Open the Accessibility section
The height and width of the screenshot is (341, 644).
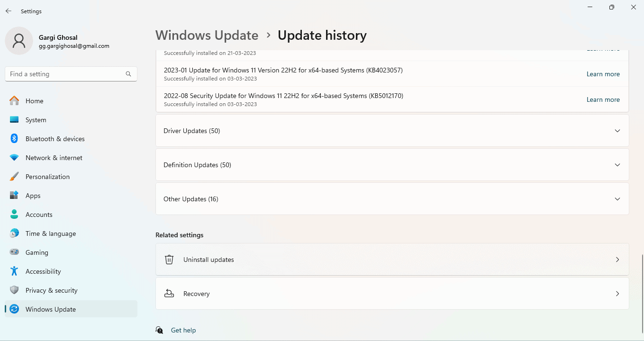[44, 271]
